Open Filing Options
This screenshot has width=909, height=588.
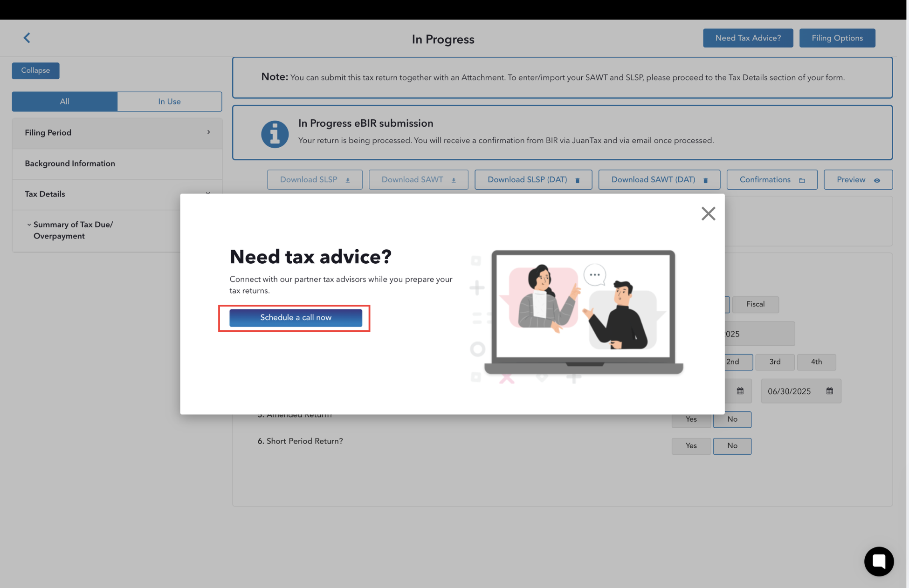pyautogui.click(x=837, y=38)
